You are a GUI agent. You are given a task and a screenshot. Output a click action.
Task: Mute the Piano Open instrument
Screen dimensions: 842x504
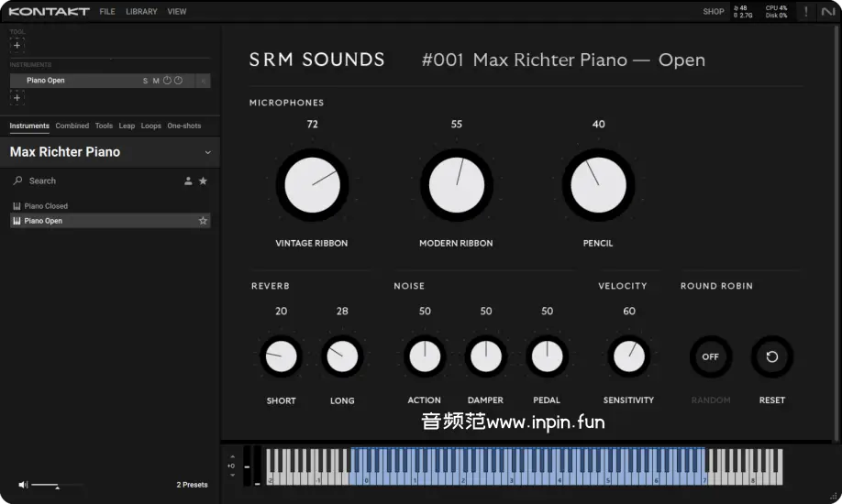(156, 81)
